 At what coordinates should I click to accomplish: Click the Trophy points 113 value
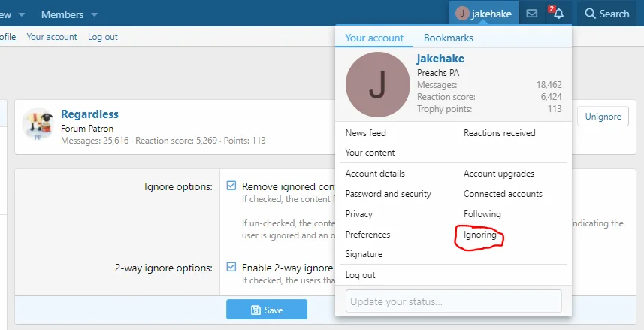[x=555, y=109]
